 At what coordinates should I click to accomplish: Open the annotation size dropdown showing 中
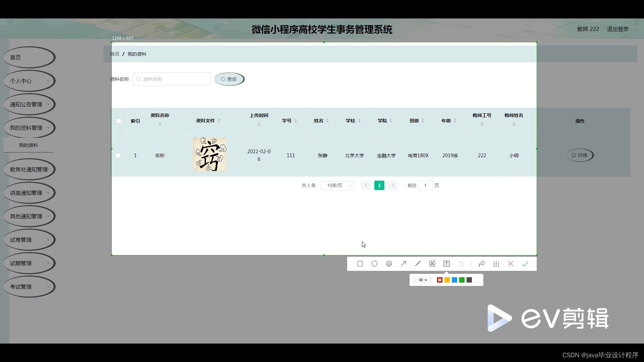click(x=422, y=280)
